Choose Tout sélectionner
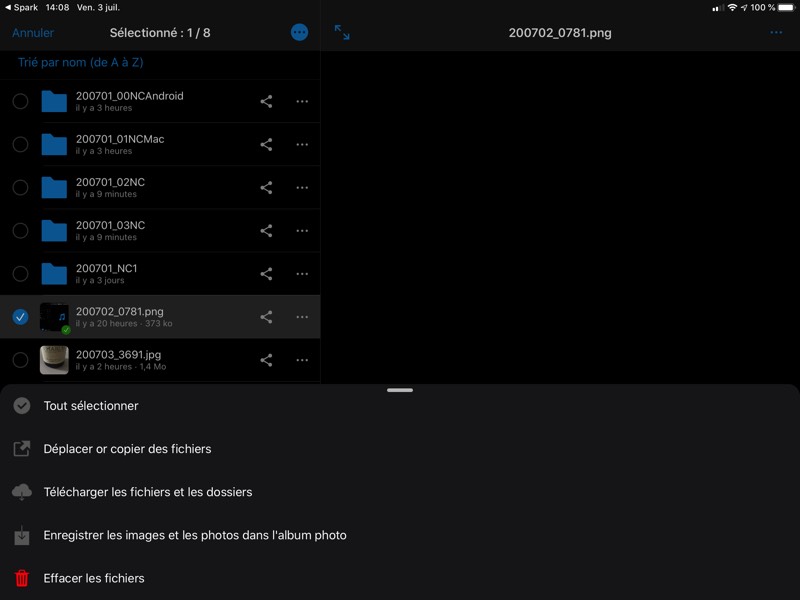Screen dimensions: 800x600 (x=91, y=406)
